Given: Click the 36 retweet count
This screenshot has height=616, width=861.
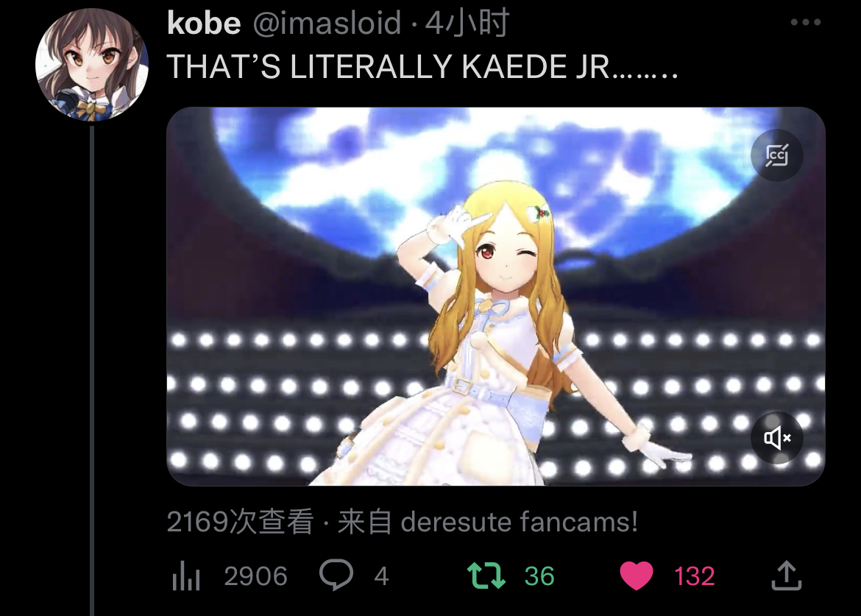Looking at the screenshot, I should point(539,576).
